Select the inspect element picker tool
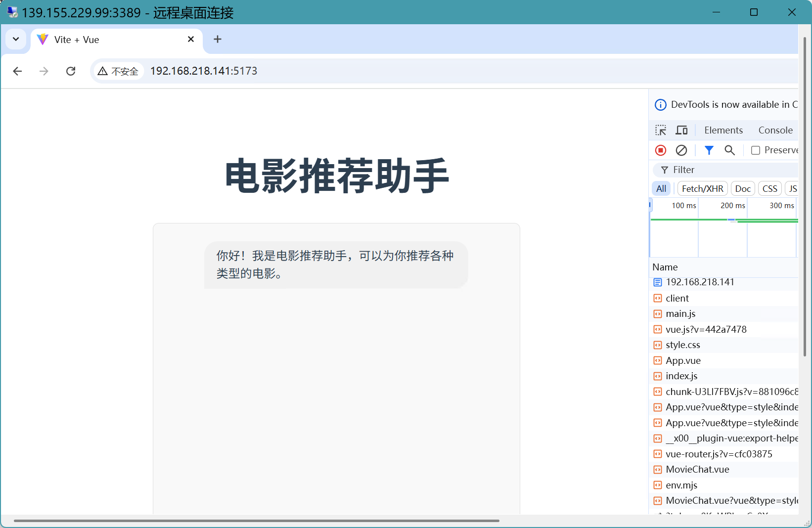Viewport: 812px width, 528px height. click(660, 130)
